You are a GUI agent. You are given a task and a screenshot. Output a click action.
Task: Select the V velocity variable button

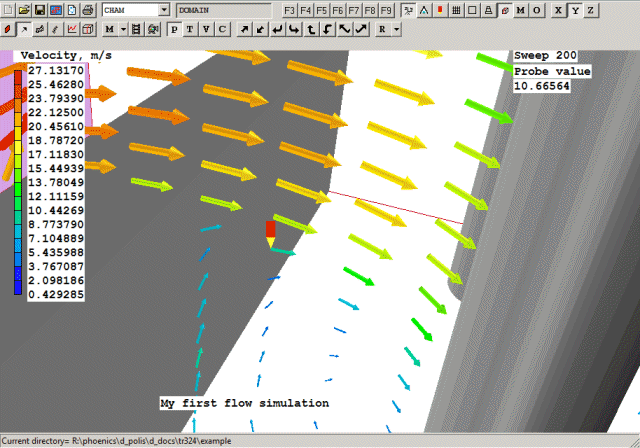[x=206, y=29]
